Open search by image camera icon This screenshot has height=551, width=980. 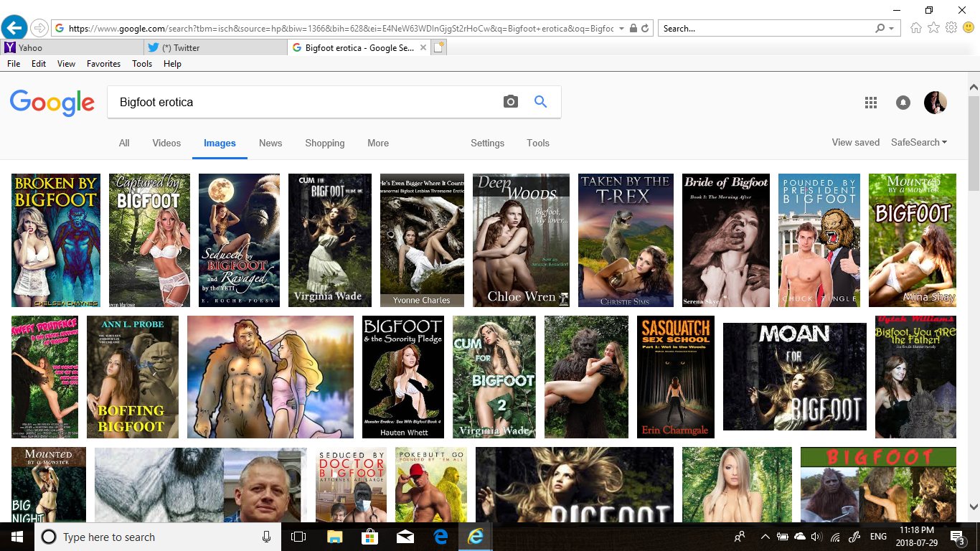(510, 102)
